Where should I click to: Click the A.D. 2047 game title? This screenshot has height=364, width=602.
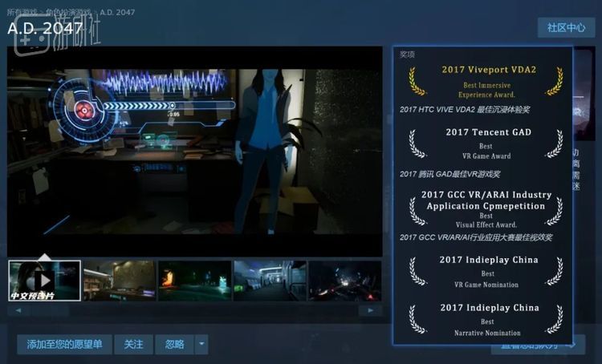click(x=45, y=28)
